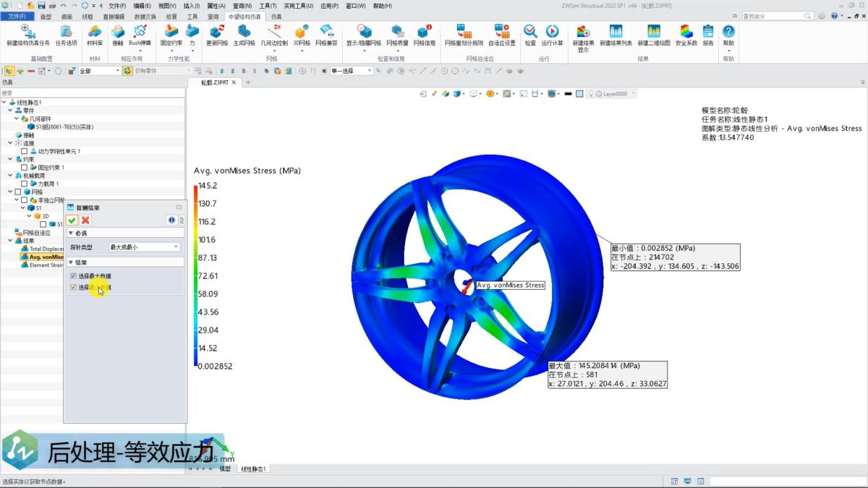Viewport: 868px width, 488px height.
Task: Check the 动力学刚性单元 1 checkbox
Action: point(24,151)
